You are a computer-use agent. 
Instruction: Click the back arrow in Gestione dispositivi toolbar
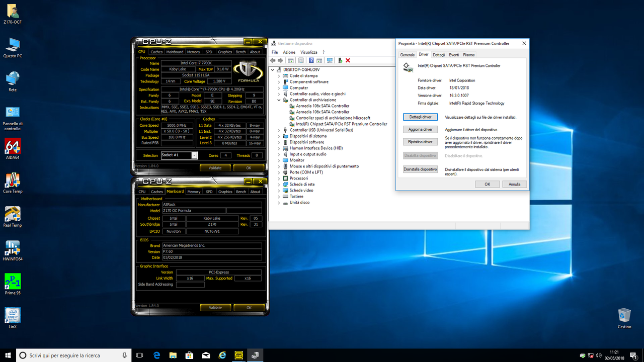(x=273, y=60)
